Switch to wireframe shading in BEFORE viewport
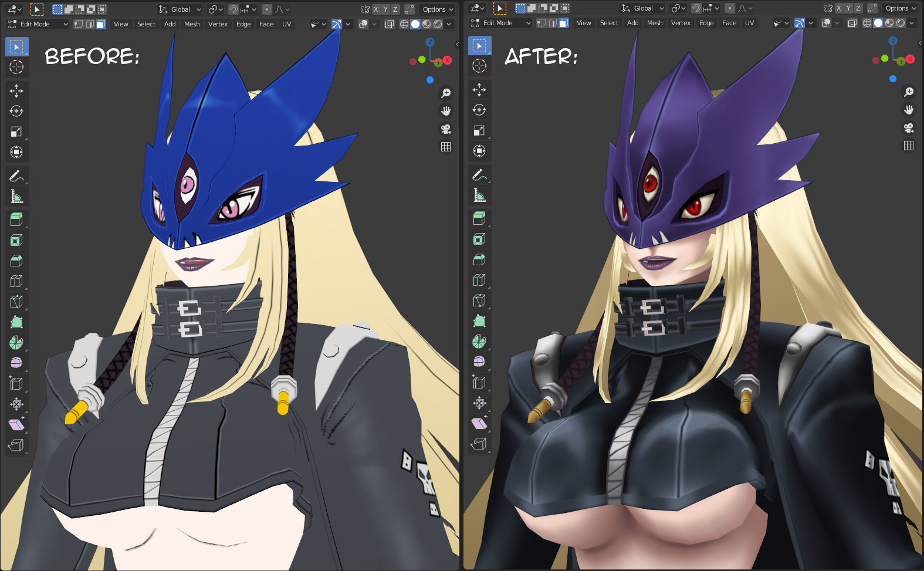 coord(404,24)
